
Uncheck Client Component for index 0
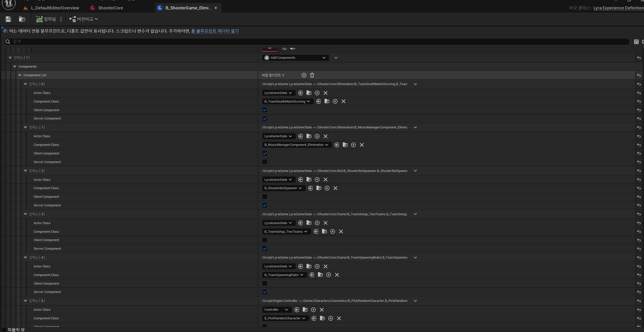pos(265,110)
